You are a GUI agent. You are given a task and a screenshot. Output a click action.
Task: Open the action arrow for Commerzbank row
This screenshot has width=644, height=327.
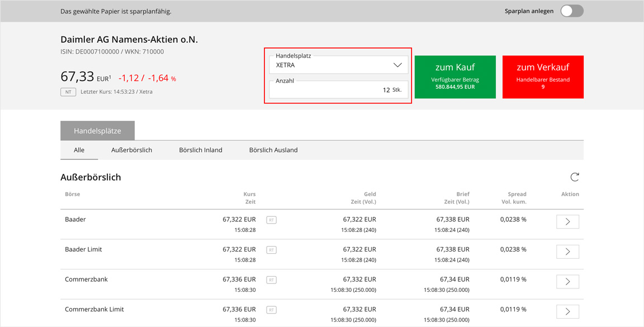567,281
